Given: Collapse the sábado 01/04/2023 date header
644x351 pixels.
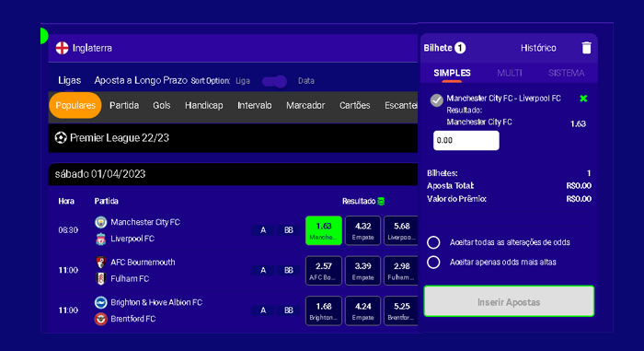Looking at the screenshot, I should click(233, 174).
